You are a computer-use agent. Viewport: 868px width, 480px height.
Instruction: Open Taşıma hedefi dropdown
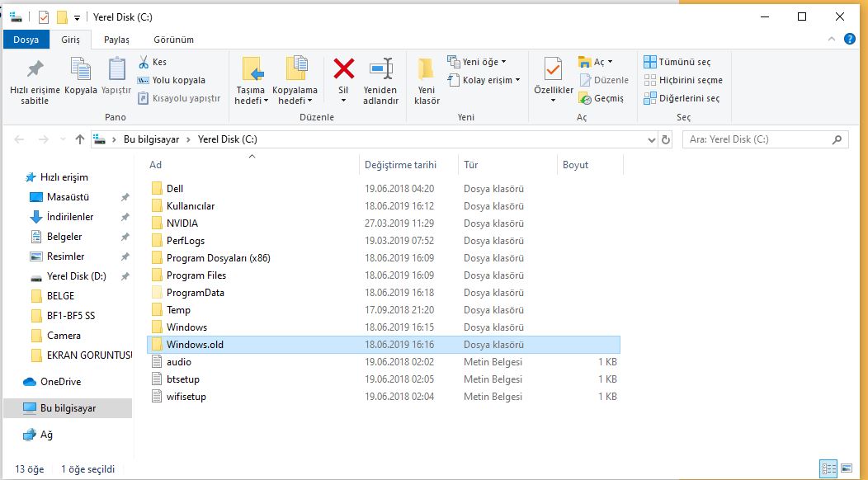coord(252,82)
